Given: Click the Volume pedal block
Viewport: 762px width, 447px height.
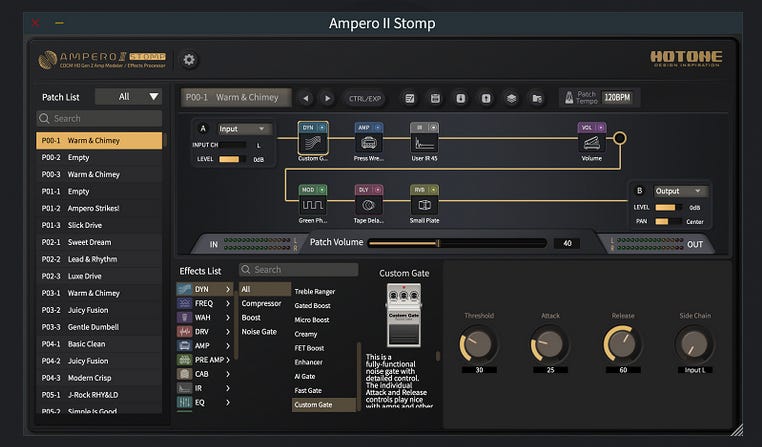Looking at the screenshot, I should click(592, 143).
